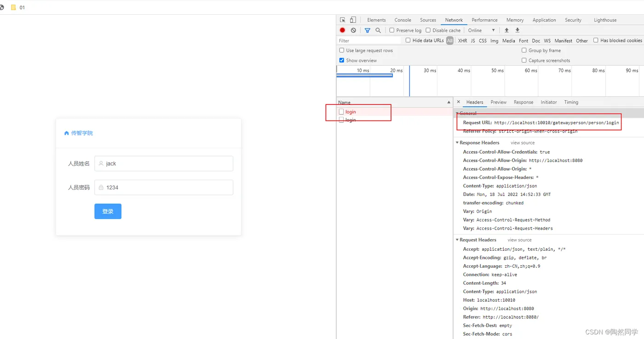Viewport: 644px width, 339px height.
Task: Switch to request Preview tab
Action: tap(499, 102)
